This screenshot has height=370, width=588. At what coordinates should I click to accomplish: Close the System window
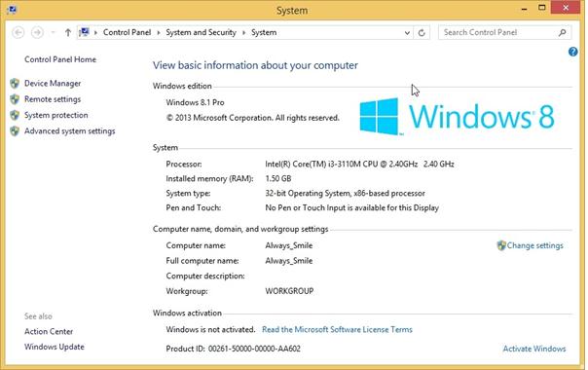point(566,8)
